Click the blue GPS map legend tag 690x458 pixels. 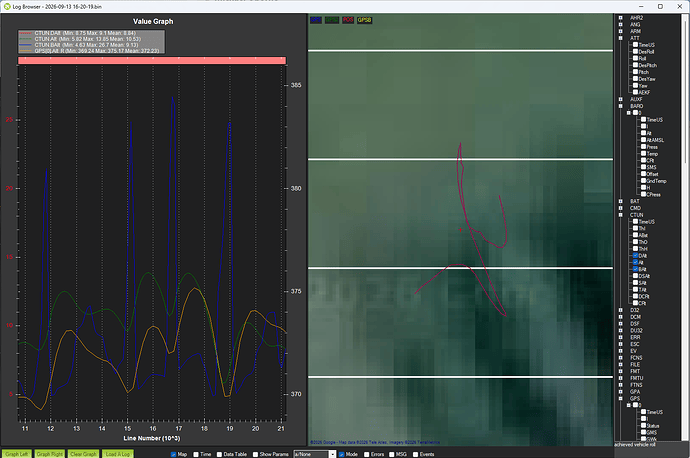tap(316, 20)
